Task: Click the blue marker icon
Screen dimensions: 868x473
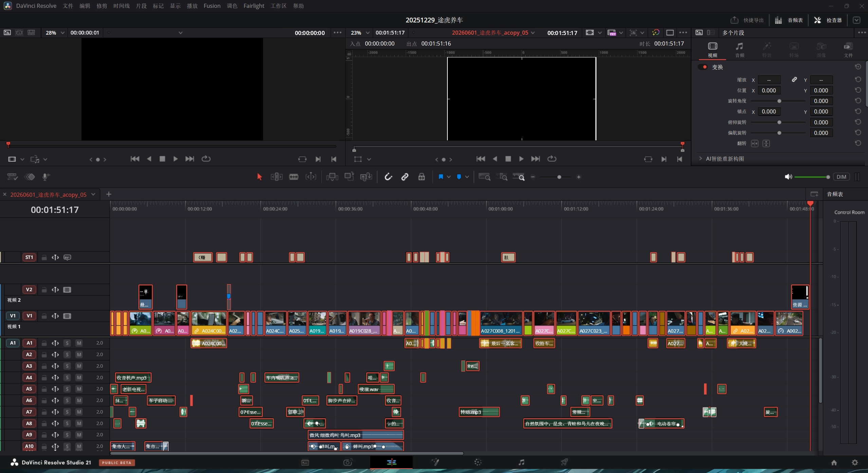Action: [x=459, y=177]
